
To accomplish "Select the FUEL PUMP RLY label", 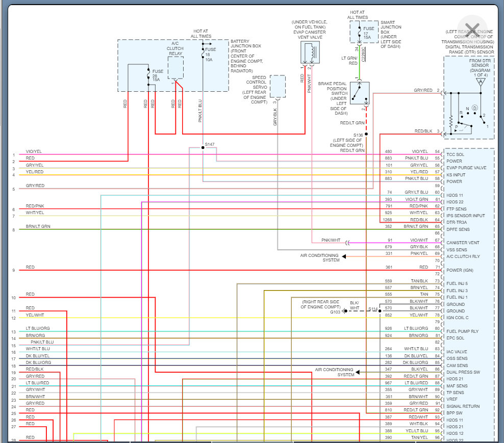I will 463,331.
